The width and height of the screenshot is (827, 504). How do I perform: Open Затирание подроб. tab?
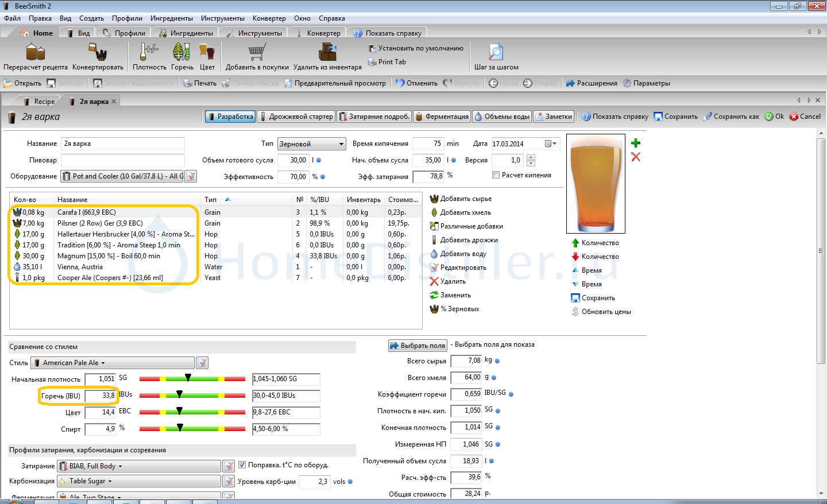(x=374, y=117)
